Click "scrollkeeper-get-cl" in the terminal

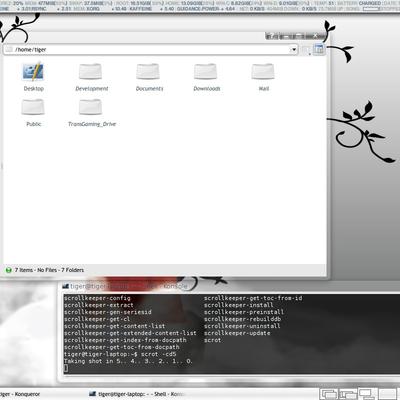pyautogui.click(x=97, y=319)
